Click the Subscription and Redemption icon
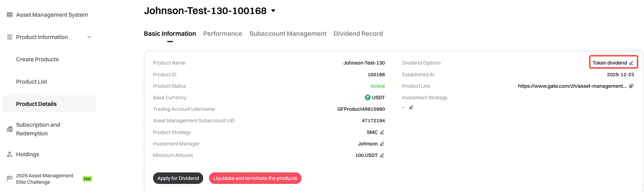This screenshot has height=192, width=644. click(x=10, y=129)
